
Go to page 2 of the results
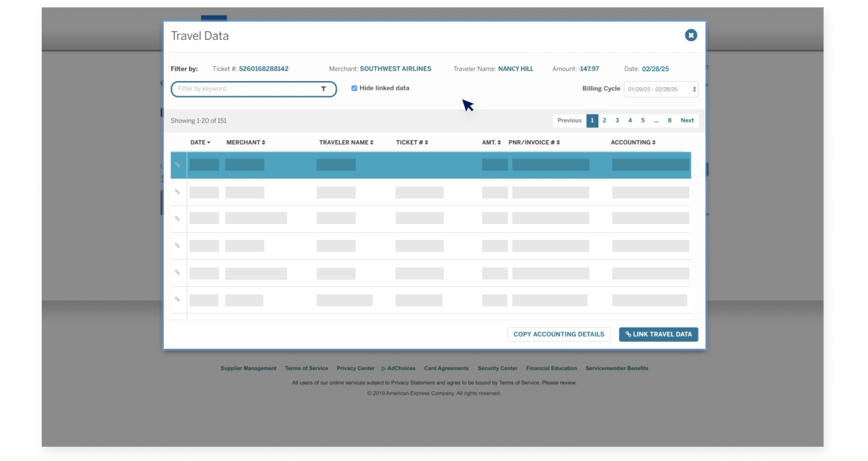click(604, 120)
